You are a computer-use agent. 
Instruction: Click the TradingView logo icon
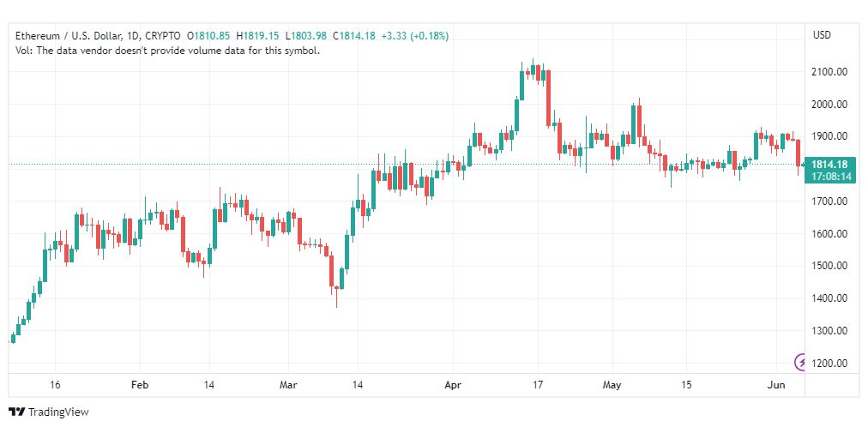16,412
